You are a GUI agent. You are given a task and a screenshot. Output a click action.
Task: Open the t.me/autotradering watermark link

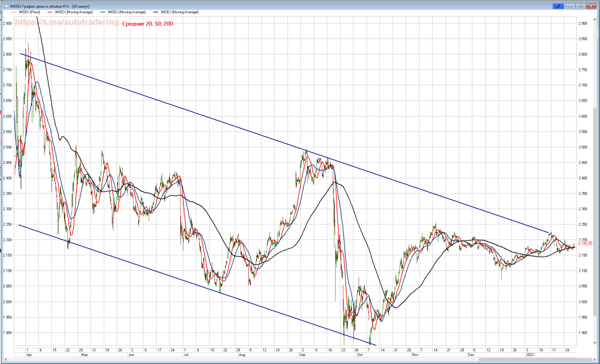point(67,22)
